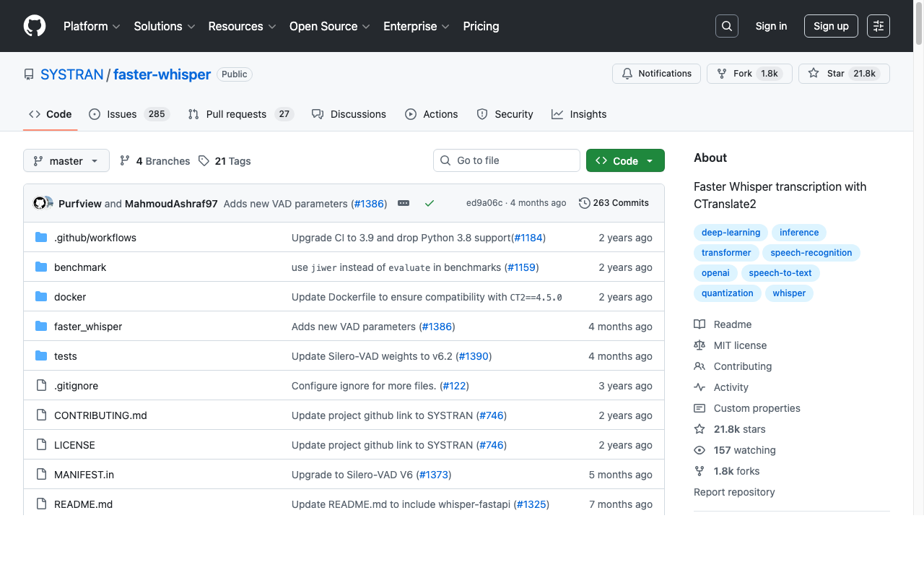Expand the green Code dropdown arrow
The height and width of the screenshot is (578, 924).
coord(648,160)
